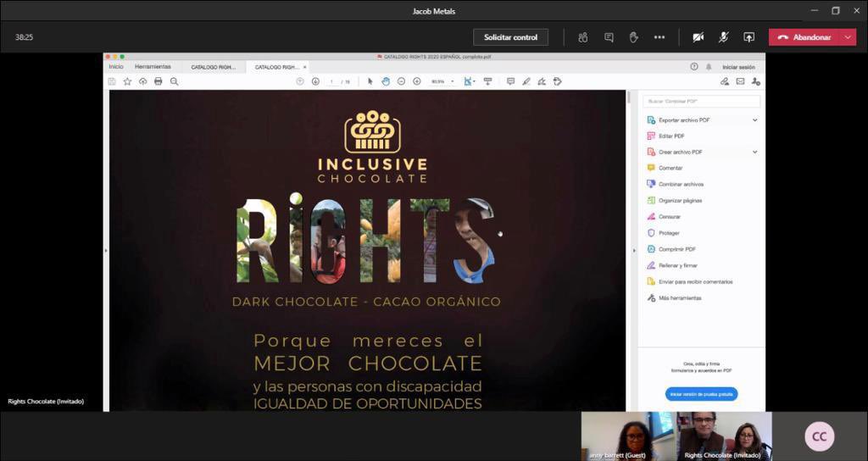Click upload to cloud icon

142,81
